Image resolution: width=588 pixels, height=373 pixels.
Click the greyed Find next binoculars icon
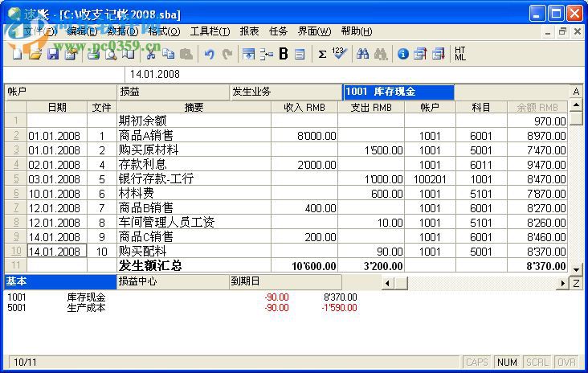tap(380, 54)
